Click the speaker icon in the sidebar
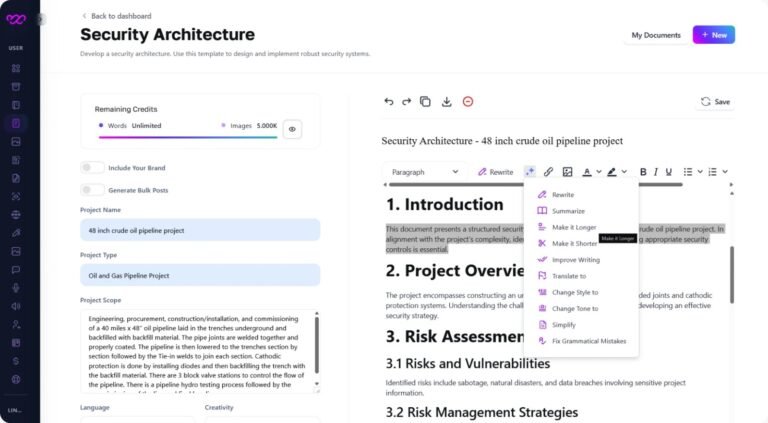Image resolution: width=768 pixels, height=423 pixels. (x=16, y=306)
